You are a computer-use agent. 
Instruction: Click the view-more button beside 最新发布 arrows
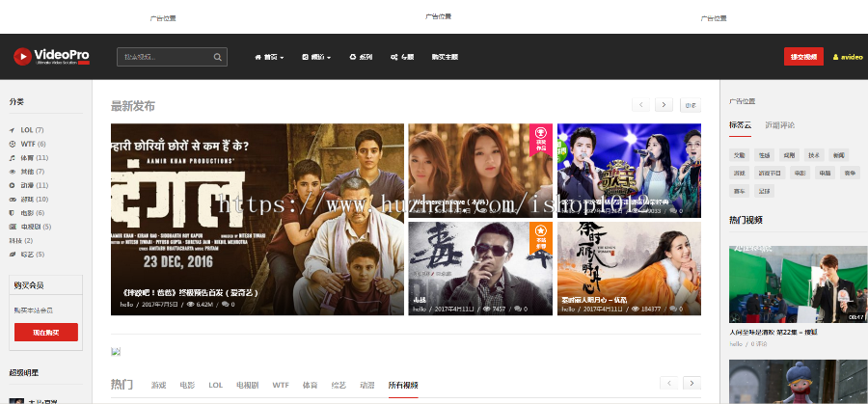(691, 105)
